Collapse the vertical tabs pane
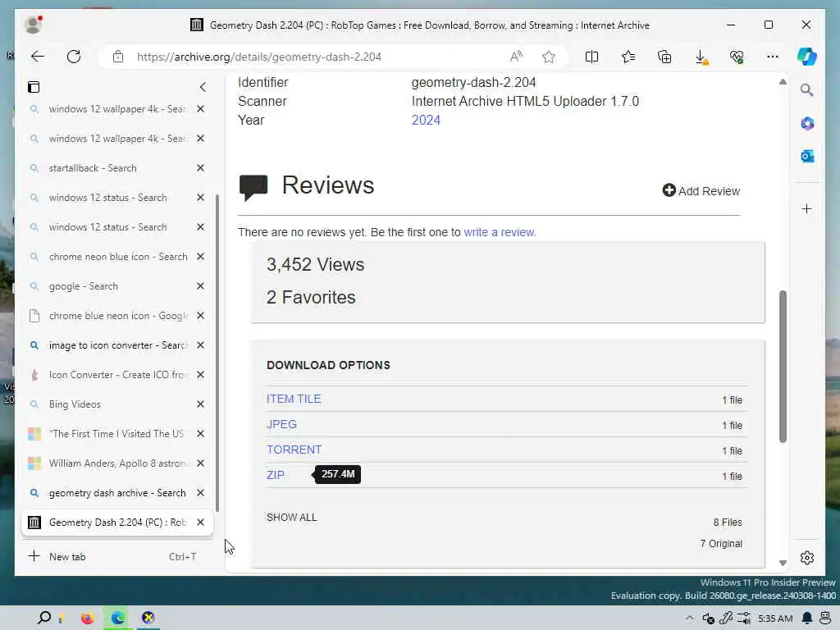Viewport: 840px width, 630px height. [203, 87]
